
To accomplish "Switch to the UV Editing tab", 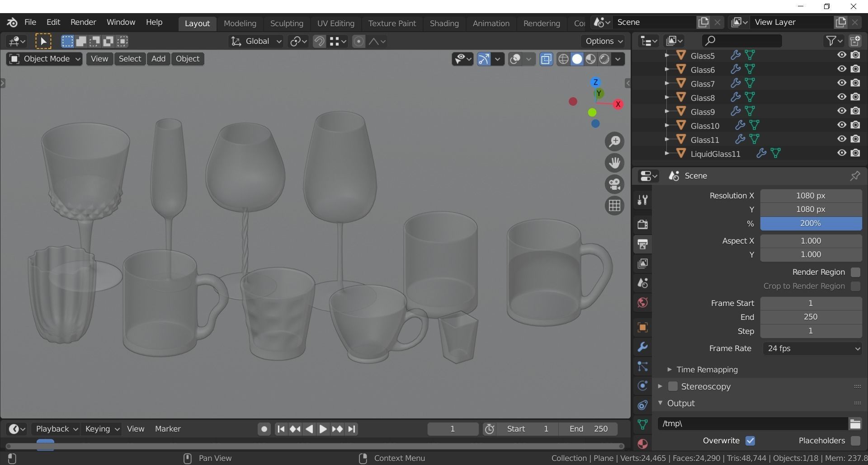I will [x=335, y=23].
